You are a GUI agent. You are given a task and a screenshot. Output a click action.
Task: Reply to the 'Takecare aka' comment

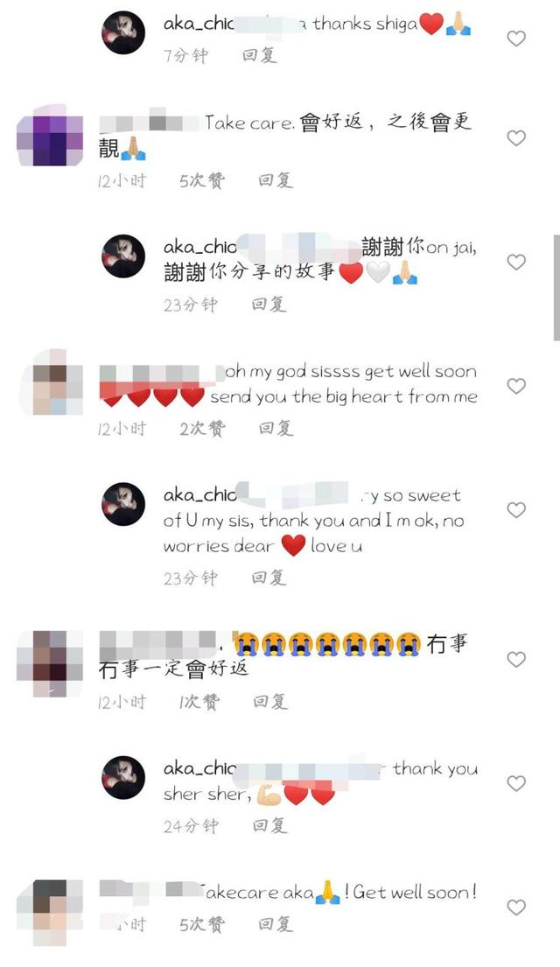pyautogui.click(x=275, y=924)
